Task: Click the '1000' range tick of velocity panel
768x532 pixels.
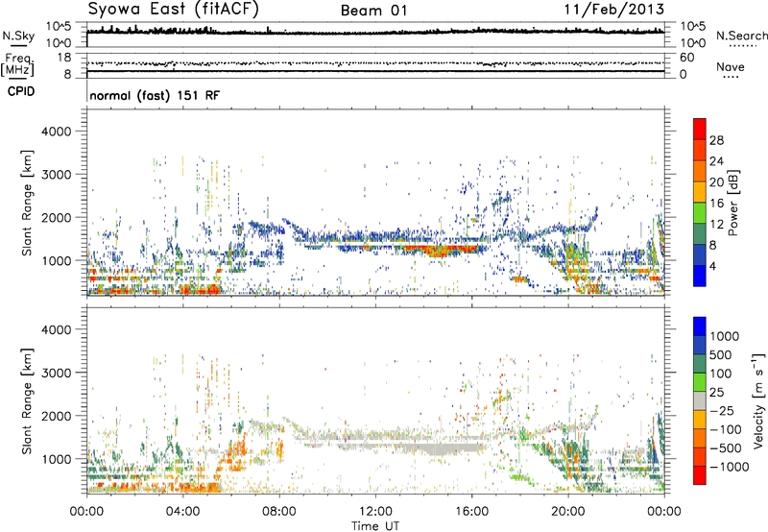Action: pyautogui.click(x=56, y=459)
